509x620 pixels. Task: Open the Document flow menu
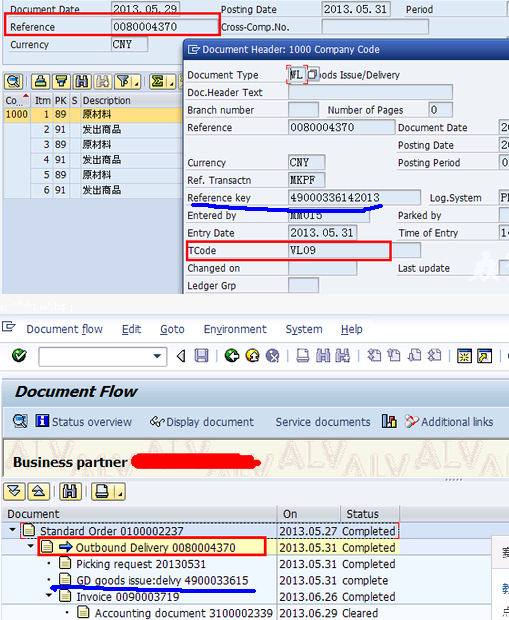pyautogui.click(x=64, y=329)
